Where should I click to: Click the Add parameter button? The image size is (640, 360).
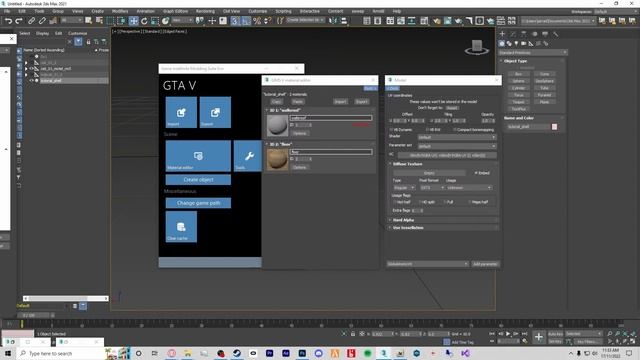tap(485, 264)
